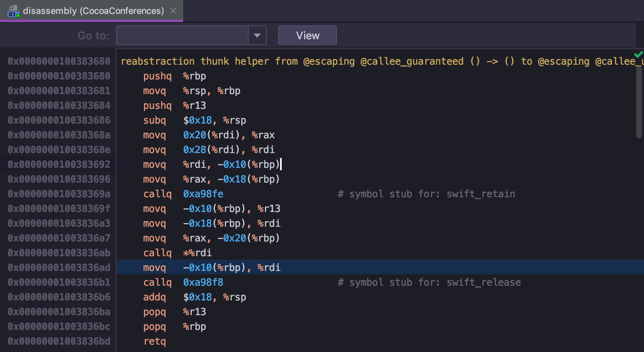Click the 'popq %r13' instruction

(175, 312)
